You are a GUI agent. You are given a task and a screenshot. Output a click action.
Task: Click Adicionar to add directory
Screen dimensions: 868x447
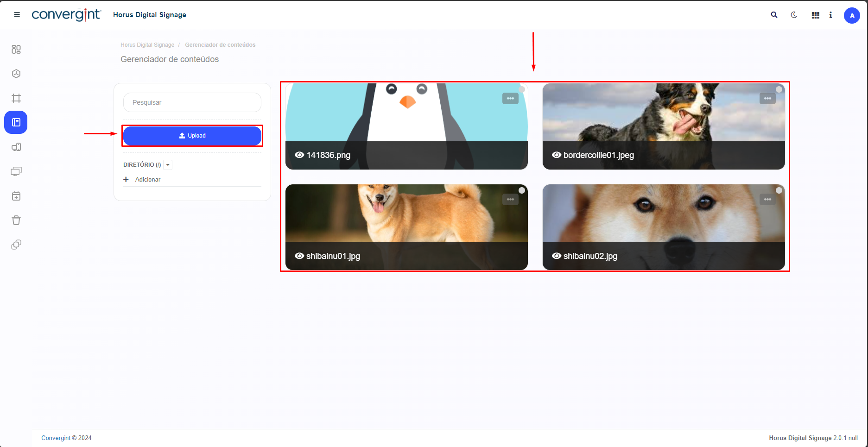point(147,179)
